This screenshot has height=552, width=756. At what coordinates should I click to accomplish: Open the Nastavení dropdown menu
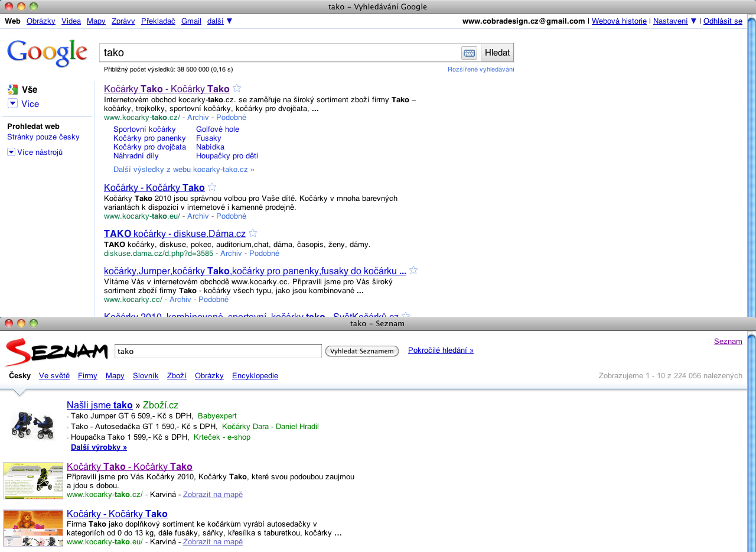pyautogui.click(x=674, y=21)
